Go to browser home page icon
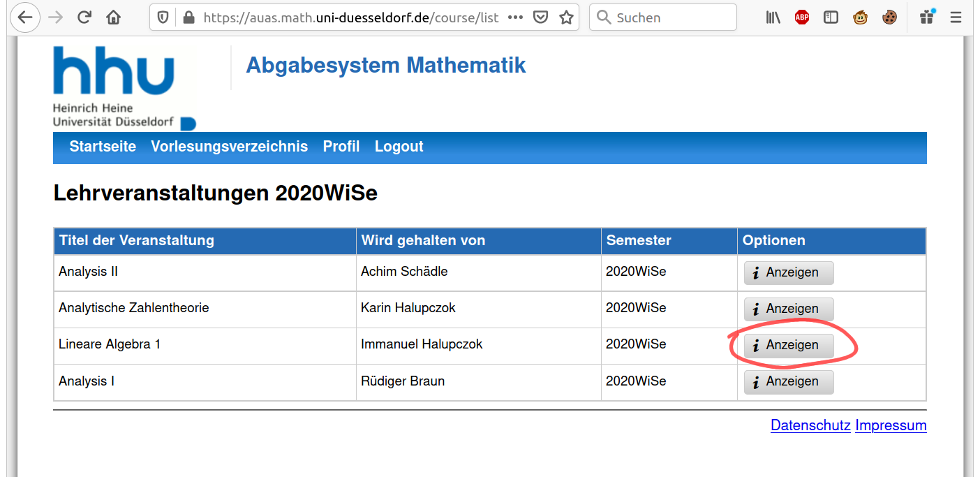 click(x=114, y=17)
